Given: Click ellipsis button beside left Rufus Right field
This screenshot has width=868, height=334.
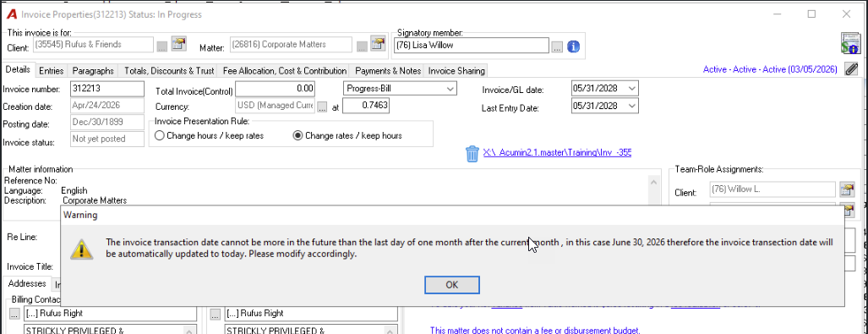Looking at the screenshot, I should (x=14, y=314).
